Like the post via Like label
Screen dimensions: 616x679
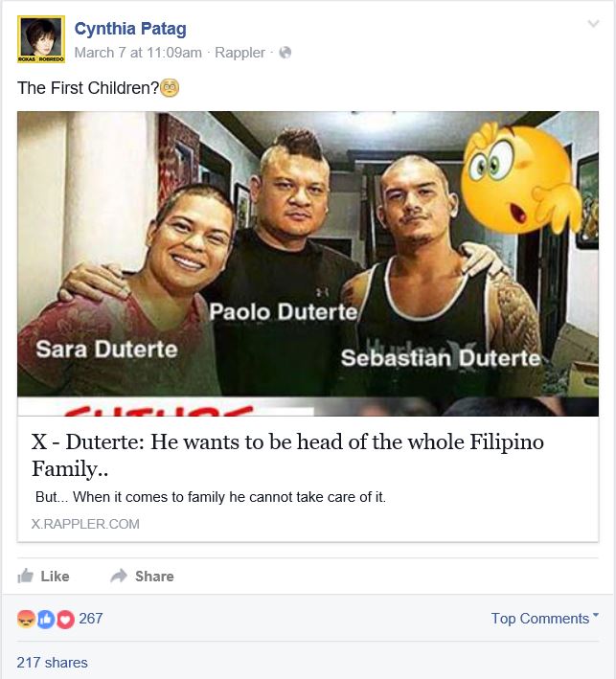tap(55, 577)
